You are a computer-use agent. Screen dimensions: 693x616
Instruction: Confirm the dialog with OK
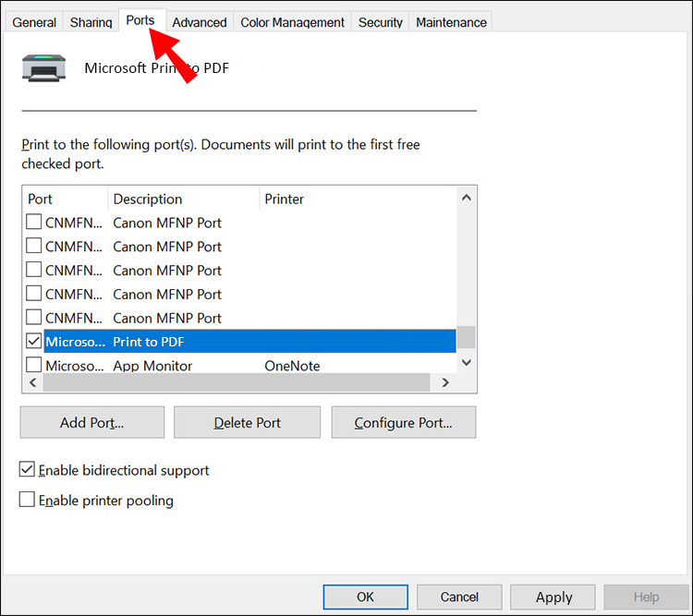coord(366,597)
